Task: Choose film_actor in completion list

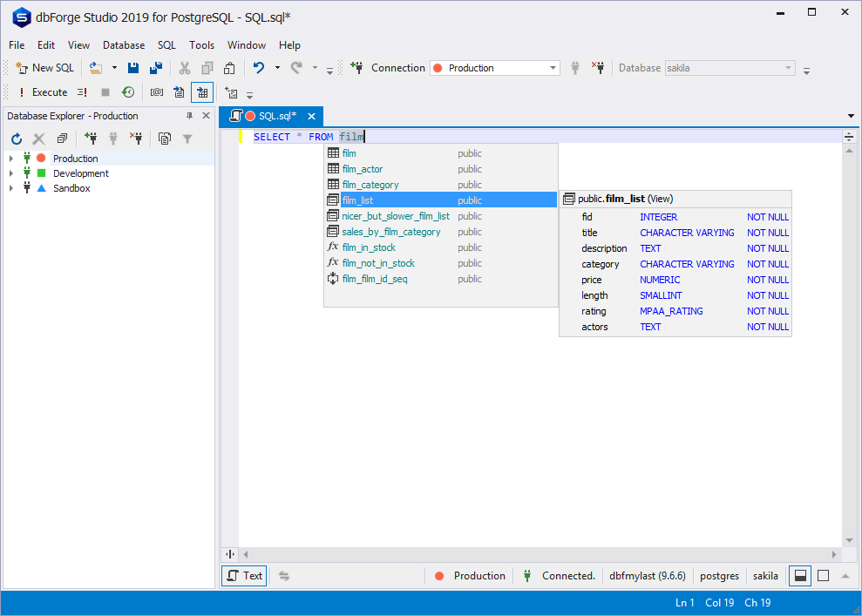Action: 441,169
